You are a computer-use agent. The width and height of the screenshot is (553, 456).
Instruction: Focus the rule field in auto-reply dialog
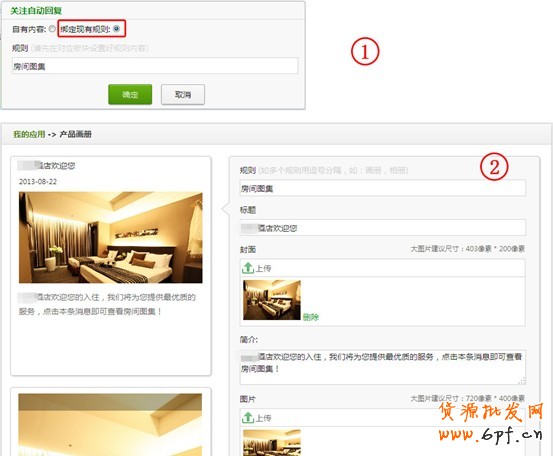point(155,66)
